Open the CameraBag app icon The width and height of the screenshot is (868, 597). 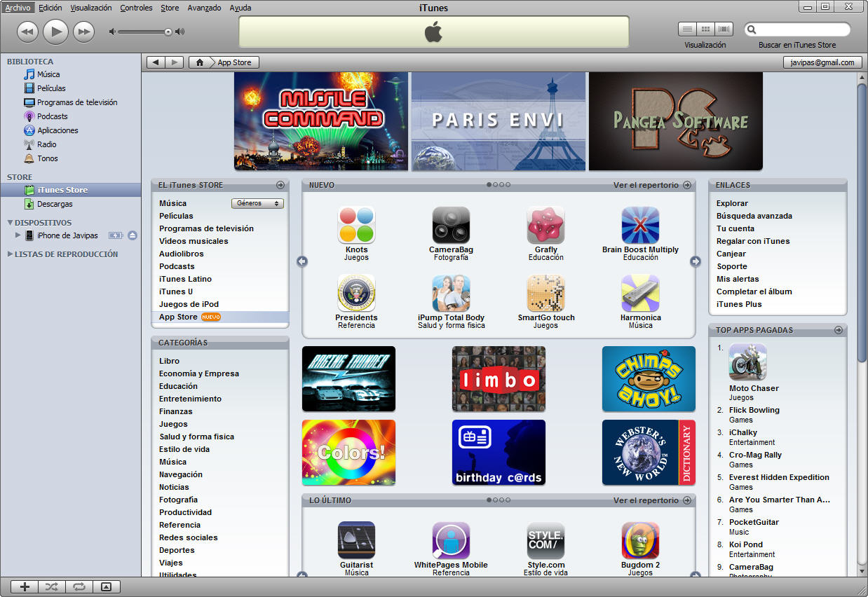tap(451, 225)
